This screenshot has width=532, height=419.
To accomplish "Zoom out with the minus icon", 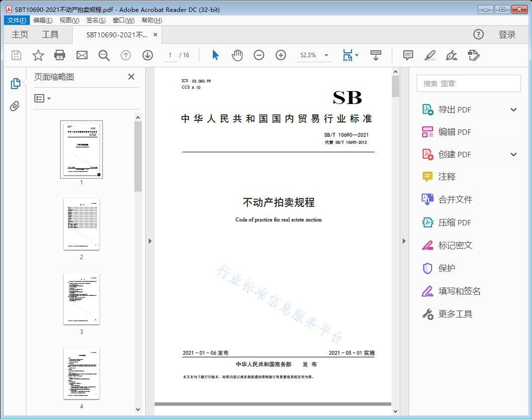I will pos(259,55).
